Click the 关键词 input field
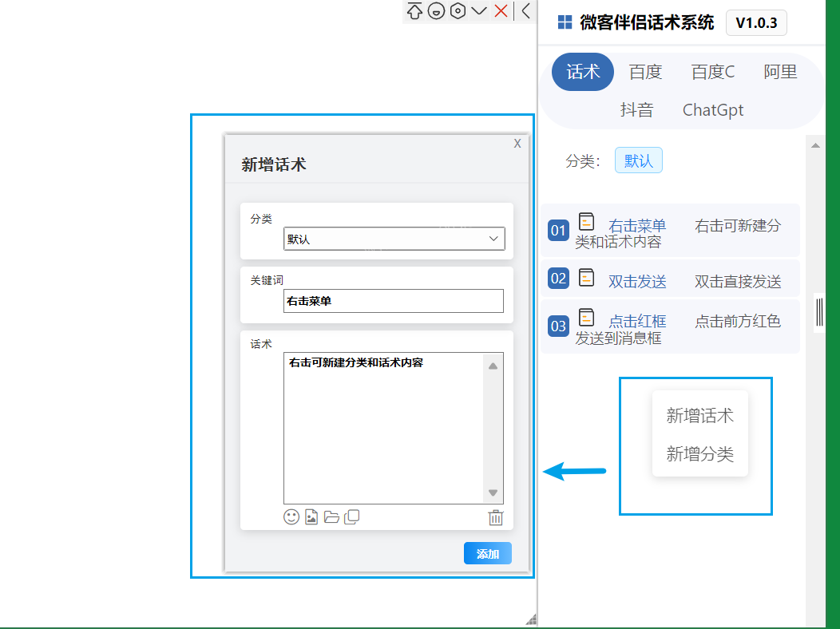Screen dimensions: 840x629 point(393,301)
